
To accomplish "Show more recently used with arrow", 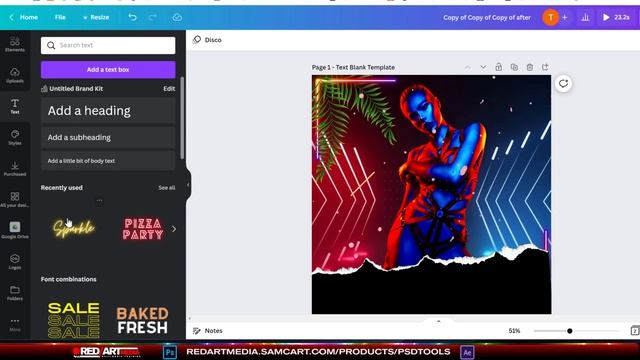I will (174, 229).
